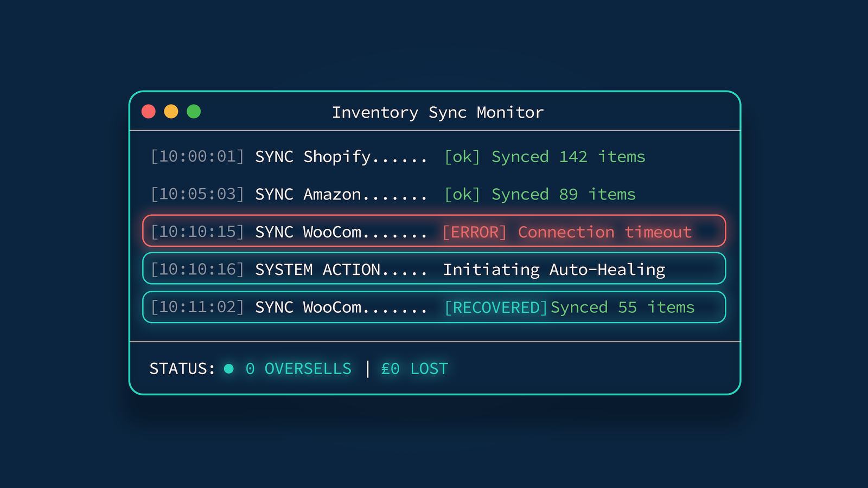Viewport: 868px width, 488px height.
Task: Click the Connection timeout error text
Action: 604,232
